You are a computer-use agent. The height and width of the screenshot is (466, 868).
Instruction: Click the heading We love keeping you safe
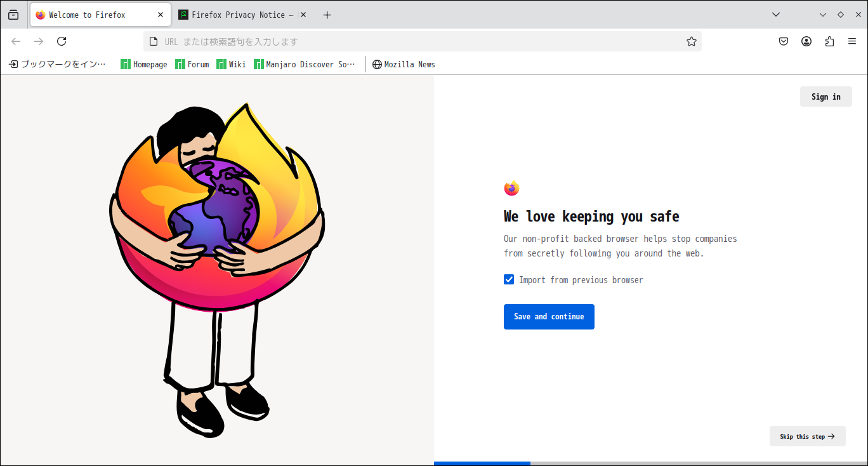pyautogui.click(x=591, y=216)
